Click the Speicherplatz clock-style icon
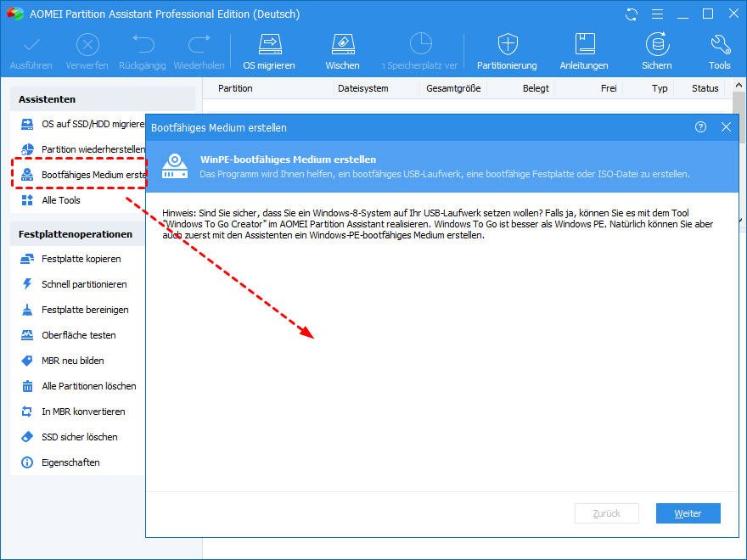 [421, 44]
